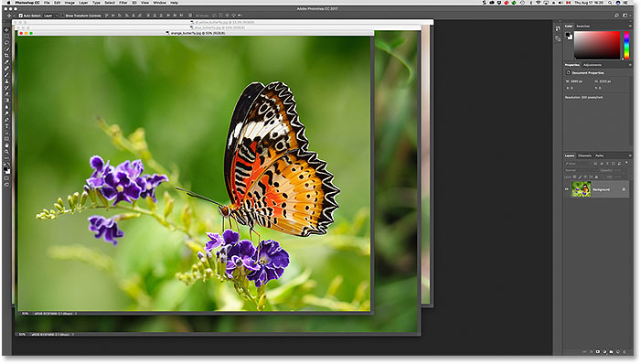Select the Spot Healing Brush tool

click(6, 68)
